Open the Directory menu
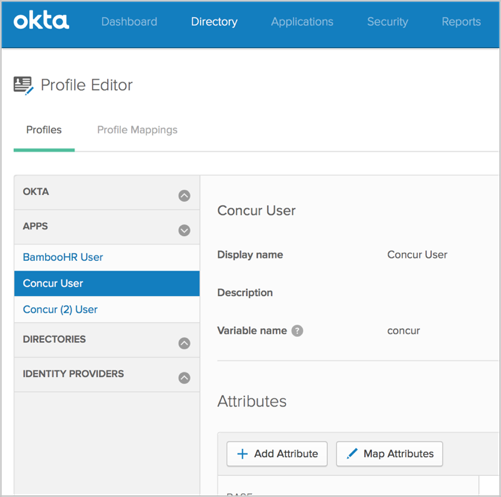501x497 pixels. click(214, 22)
